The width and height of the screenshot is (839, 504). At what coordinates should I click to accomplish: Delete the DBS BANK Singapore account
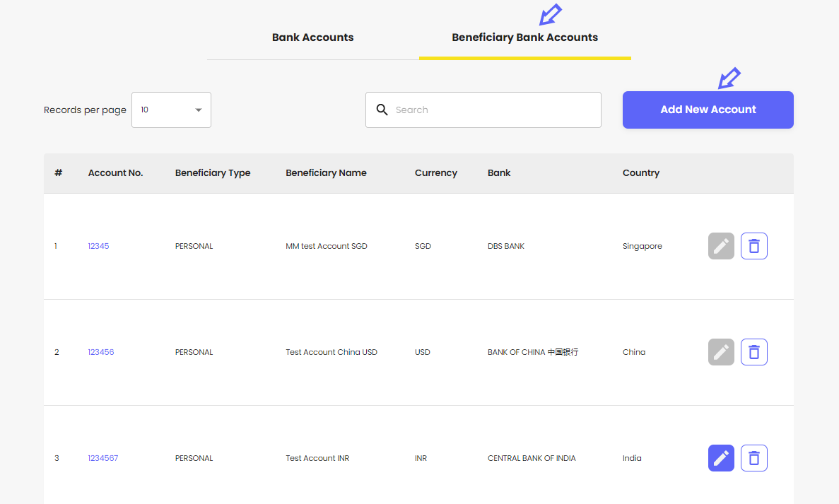pos(753,245)
